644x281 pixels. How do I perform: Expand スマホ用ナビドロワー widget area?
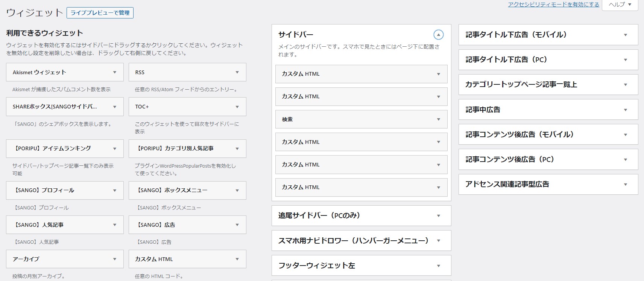438,241
